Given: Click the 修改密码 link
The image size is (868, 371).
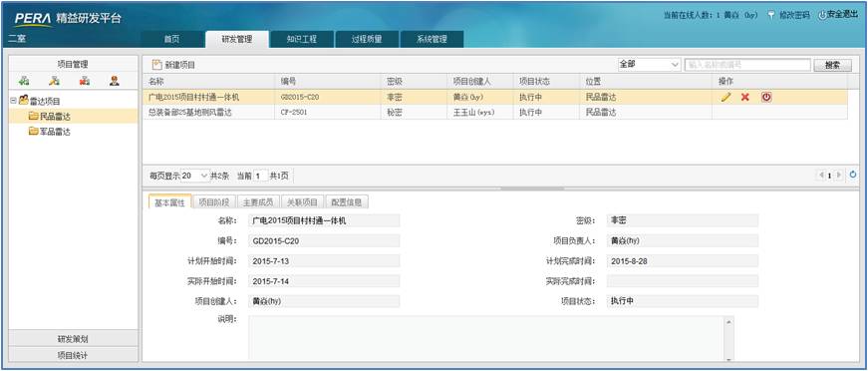Looking at the screenshot, I should click(794, 15).
